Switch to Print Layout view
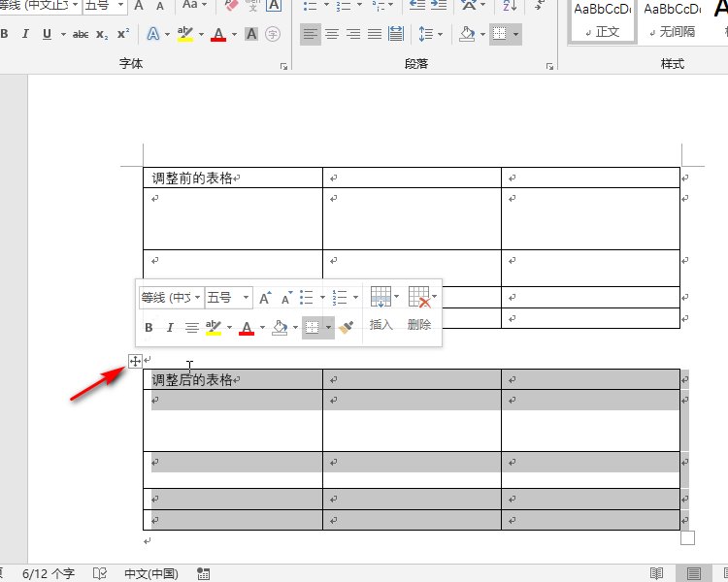Screen dimensions: 728x582 pyautogui.click(x=694, y=573)
